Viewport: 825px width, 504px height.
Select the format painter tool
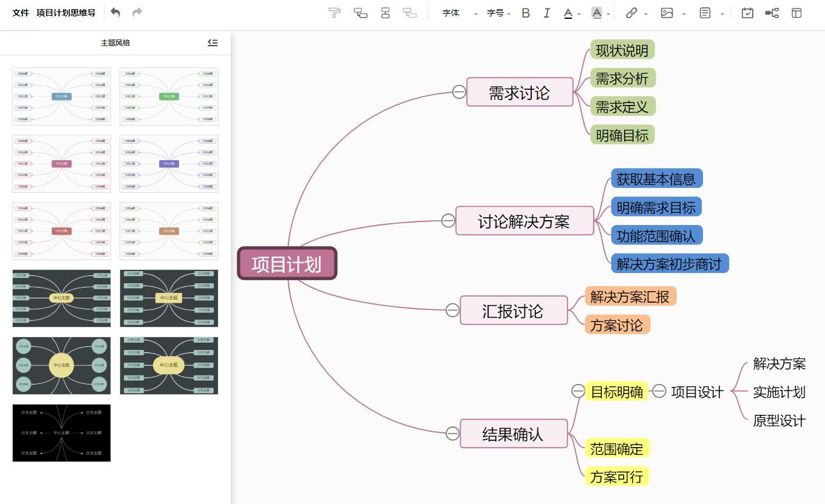[333, 13]
